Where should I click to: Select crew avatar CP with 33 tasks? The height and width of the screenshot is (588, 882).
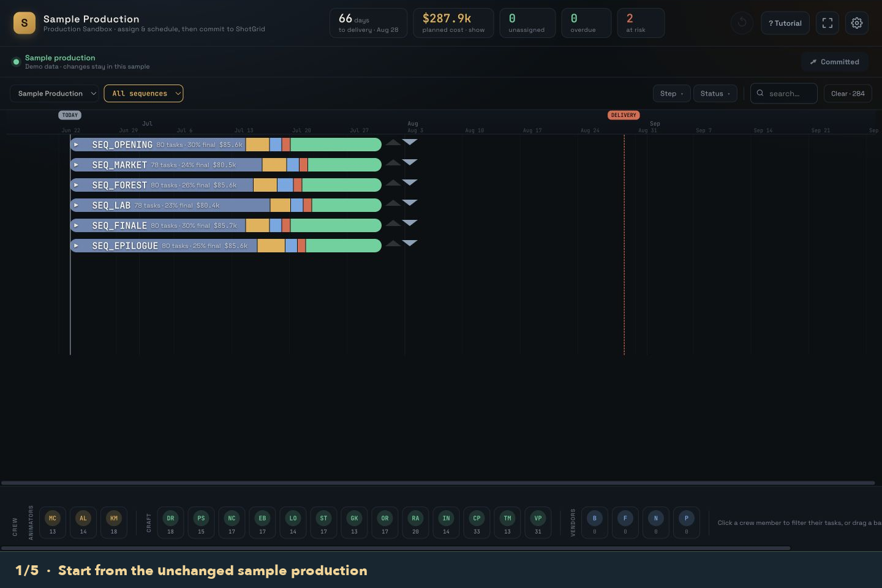[x=477, y=522]
